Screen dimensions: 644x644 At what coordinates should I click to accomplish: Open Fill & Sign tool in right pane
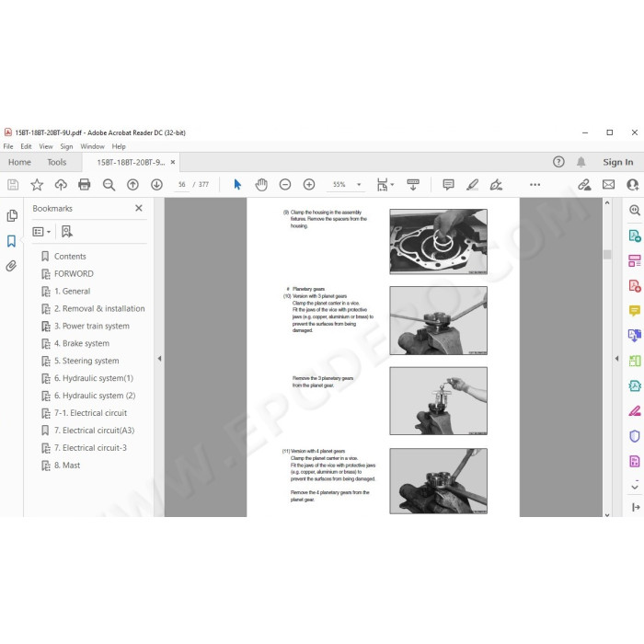pos(635,410)
